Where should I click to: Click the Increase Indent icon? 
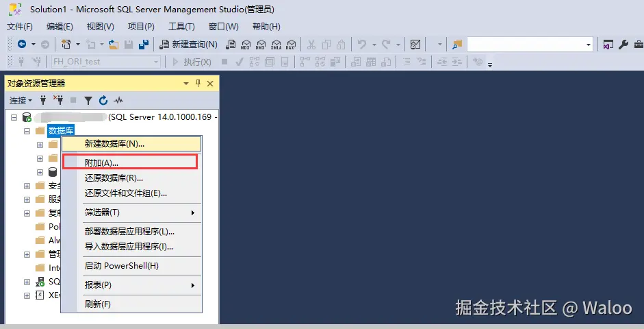click(457, 62)
